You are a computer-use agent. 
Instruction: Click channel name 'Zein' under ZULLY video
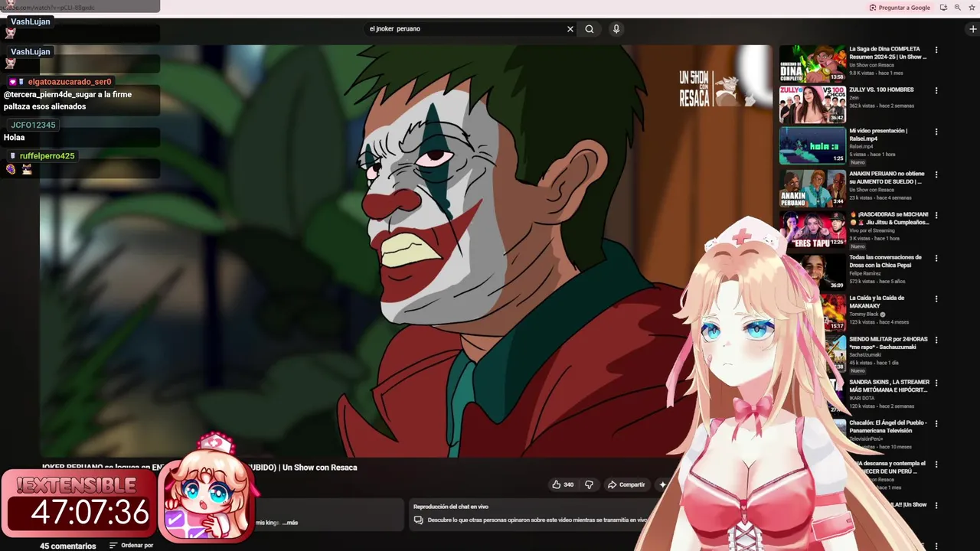click(x=854, y=98)
